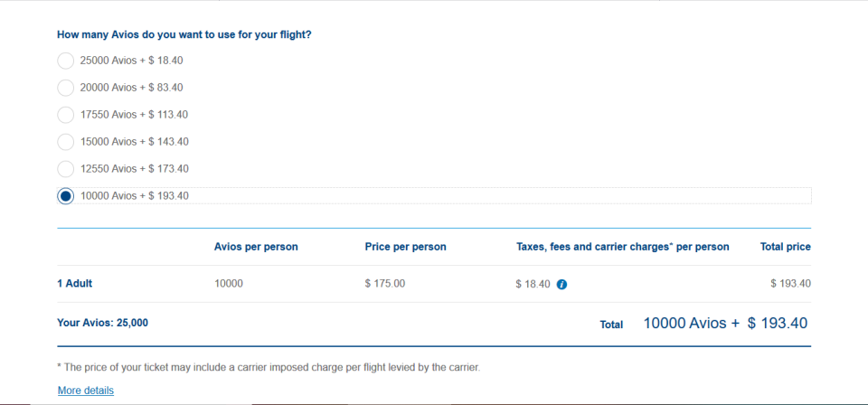868x405 pixels.
Task: Pick the 17550 Avios + $113.40 radio circle
Action: point(65,115)
